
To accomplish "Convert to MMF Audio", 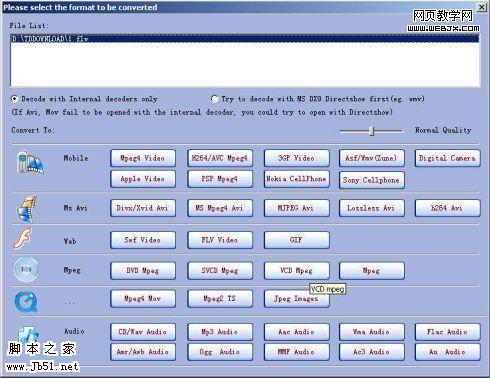I will 296,352.
